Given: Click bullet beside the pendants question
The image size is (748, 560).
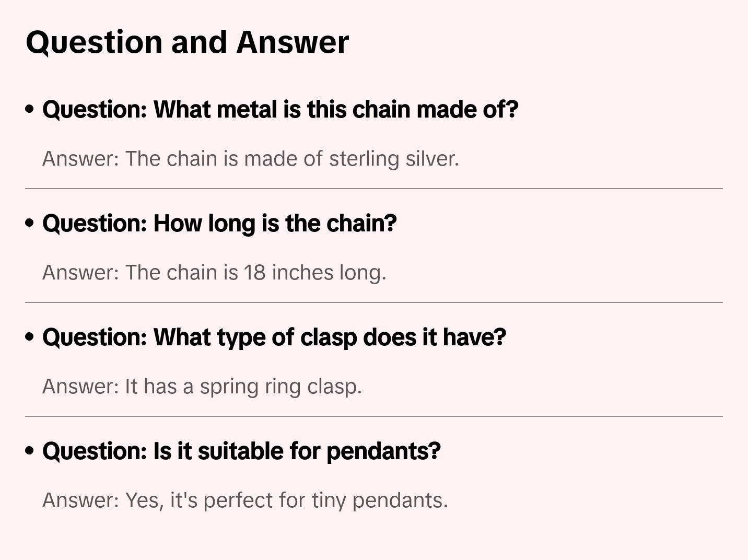Looking at the screenshot, I should pos(30,451).
